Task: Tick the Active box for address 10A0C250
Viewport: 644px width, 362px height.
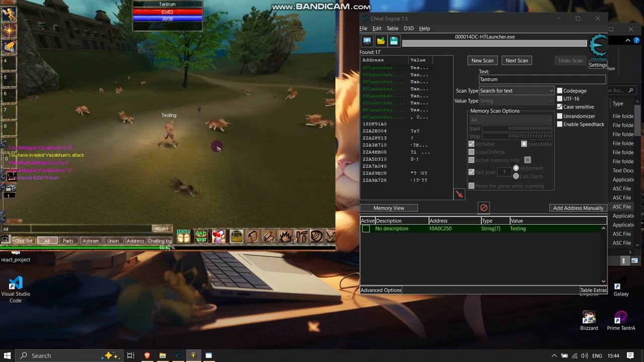Action: (x=366, y=229)
